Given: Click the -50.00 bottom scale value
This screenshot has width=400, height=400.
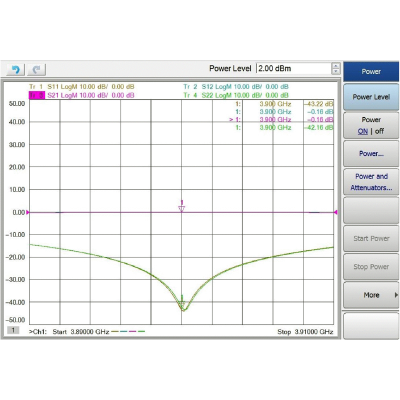Looking at the screenshot, I should 15,320.
